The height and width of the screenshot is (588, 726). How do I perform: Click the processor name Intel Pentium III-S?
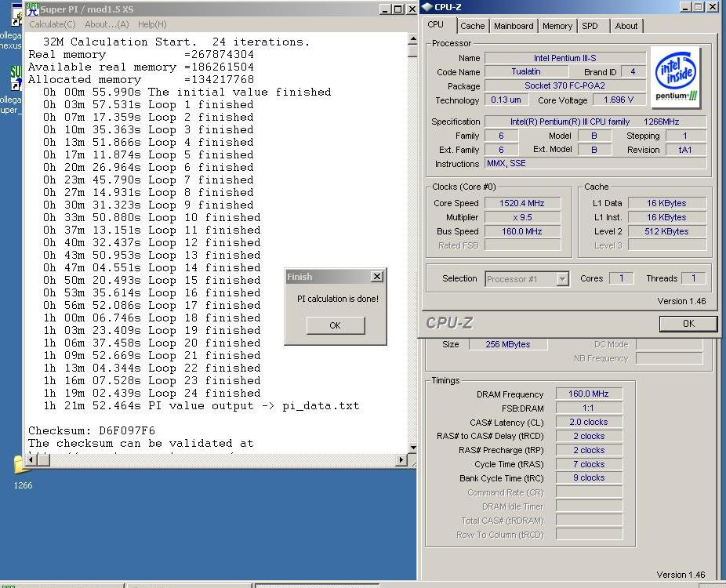click(x=564, y=58)
